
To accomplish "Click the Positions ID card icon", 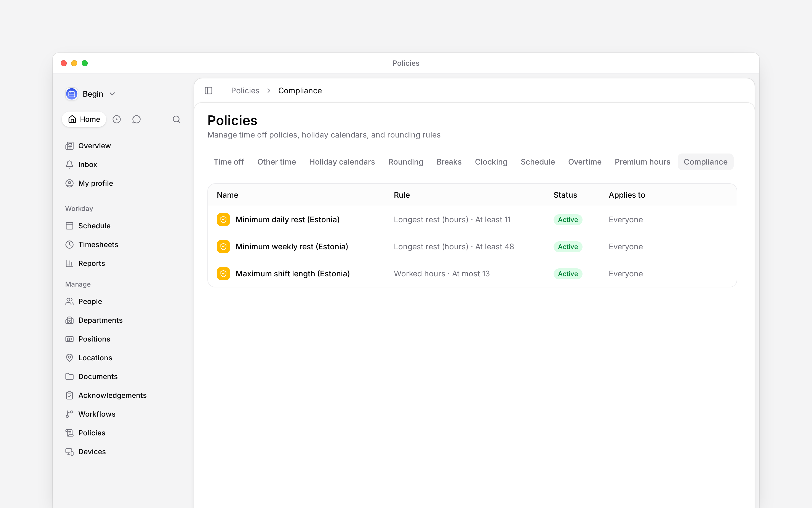I will click(70, 339).
